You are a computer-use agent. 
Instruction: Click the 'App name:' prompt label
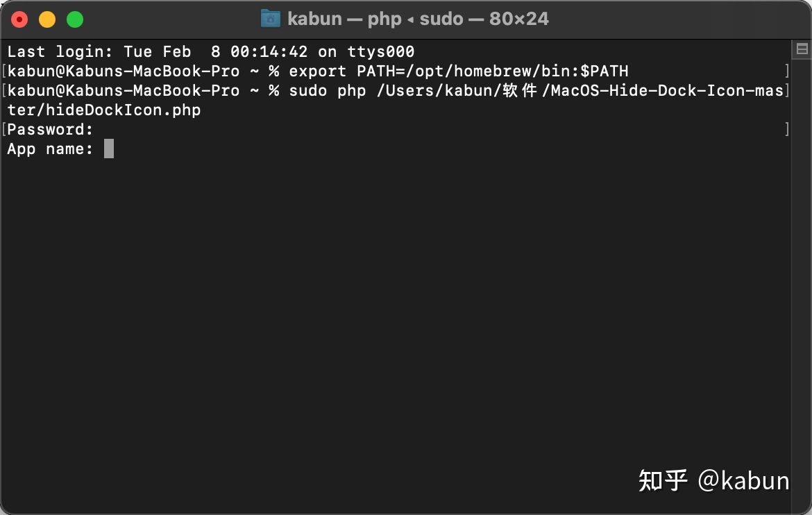(50, 149)
